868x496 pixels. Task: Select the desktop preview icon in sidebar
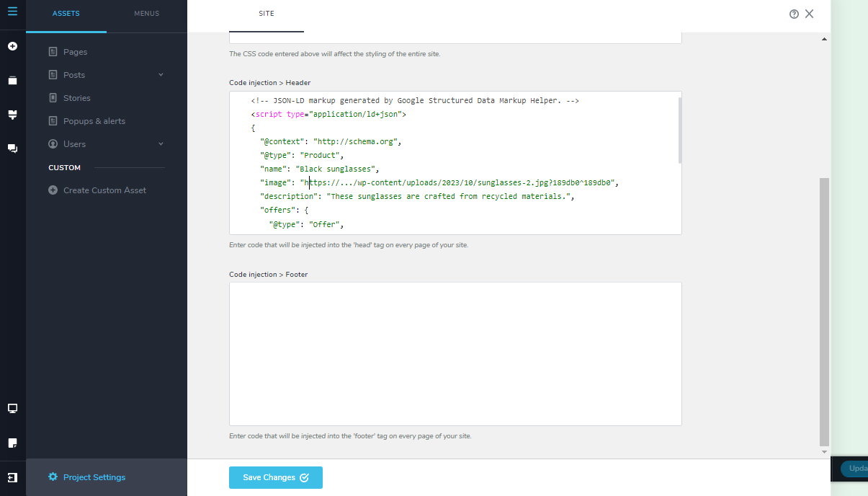point(12,408)
